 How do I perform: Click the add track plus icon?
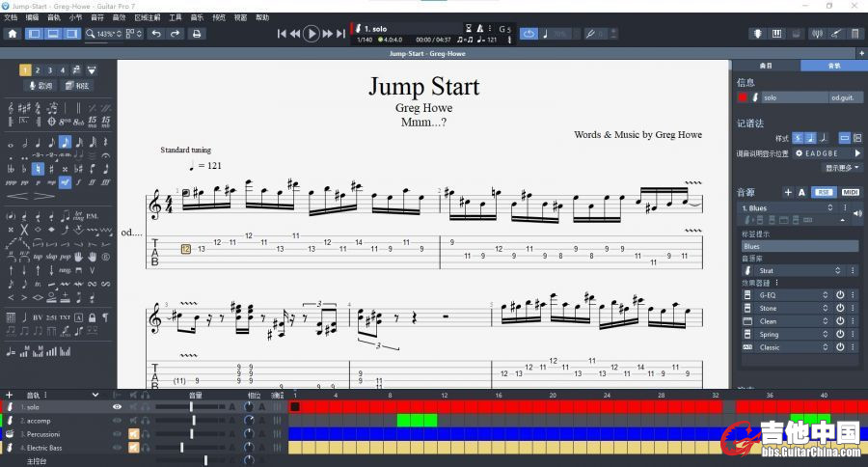pos(10,395)
